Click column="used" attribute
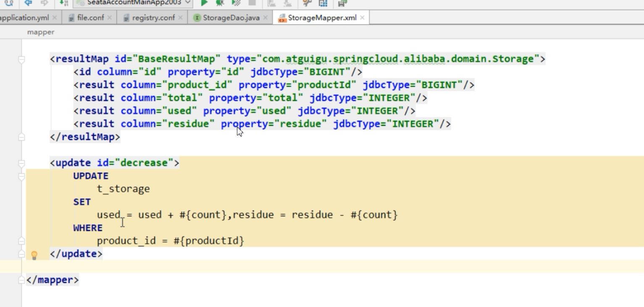 tap(159, 111)
